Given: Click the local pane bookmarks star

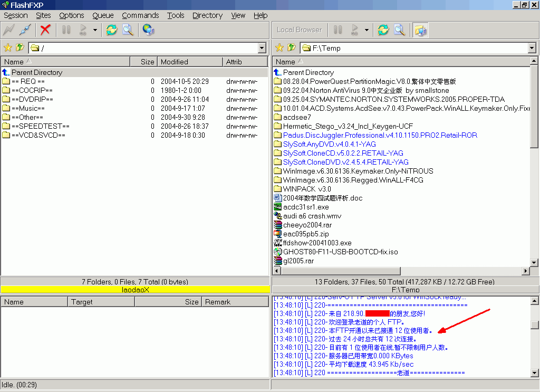Looking at the screenshot, I should coord(279,48).
